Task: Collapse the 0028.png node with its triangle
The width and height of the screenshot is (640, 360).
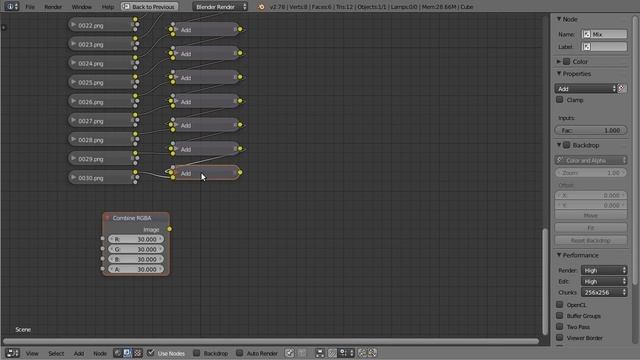Action: pos(73,140)
